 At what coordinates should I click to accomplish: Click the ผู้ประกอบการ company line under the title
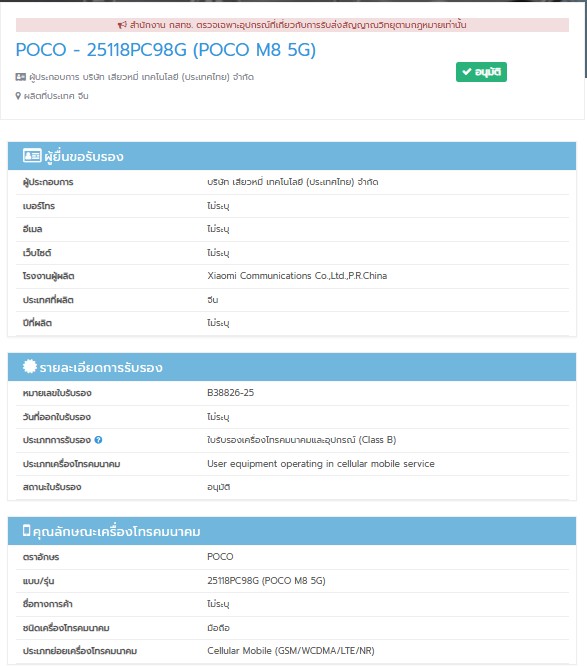point(141,77)
